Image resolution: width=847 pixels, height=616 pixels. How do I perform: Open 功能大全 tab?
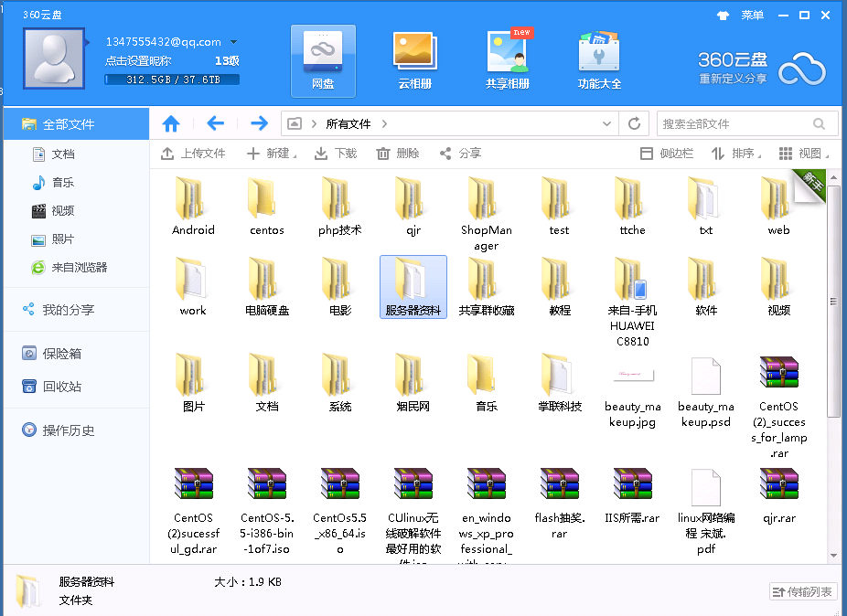tap(599, 61)
